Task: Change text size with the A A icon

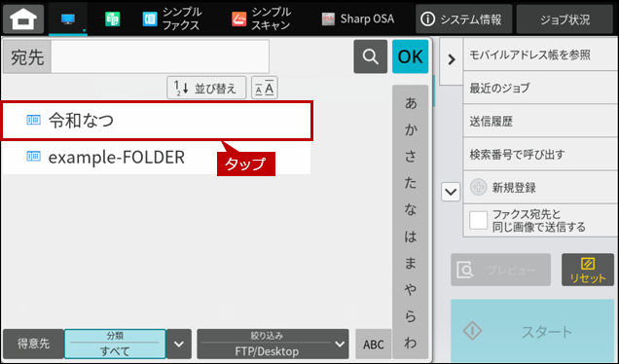Action: tap(265, 88)
